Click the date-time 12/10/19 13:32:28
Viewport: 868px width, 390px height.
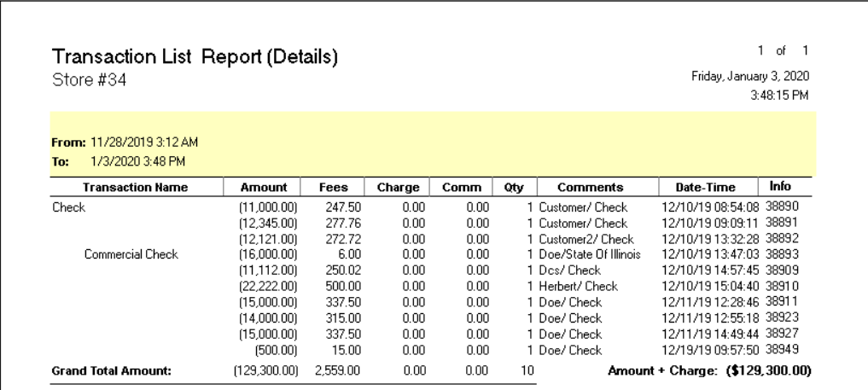711,240
